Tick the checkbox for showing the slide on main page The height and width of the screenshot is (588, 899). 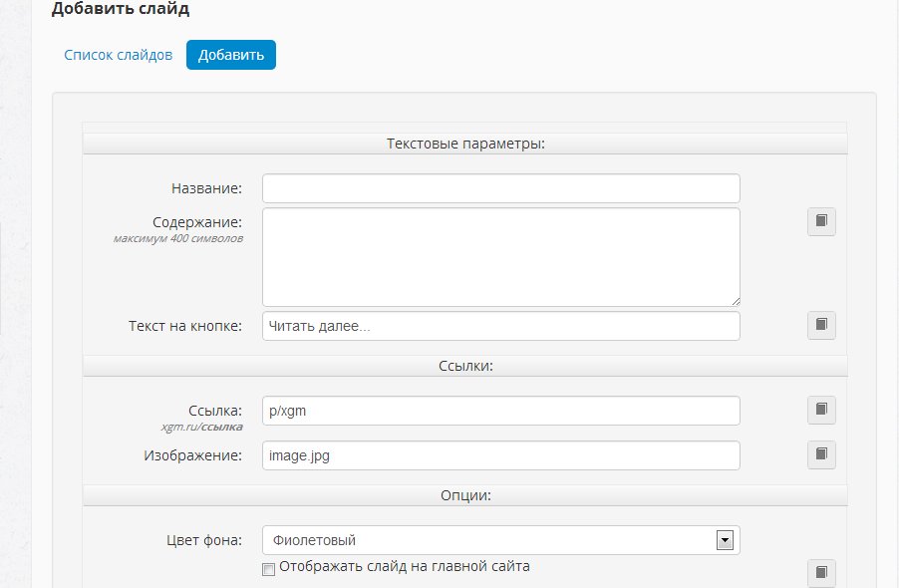268,569
